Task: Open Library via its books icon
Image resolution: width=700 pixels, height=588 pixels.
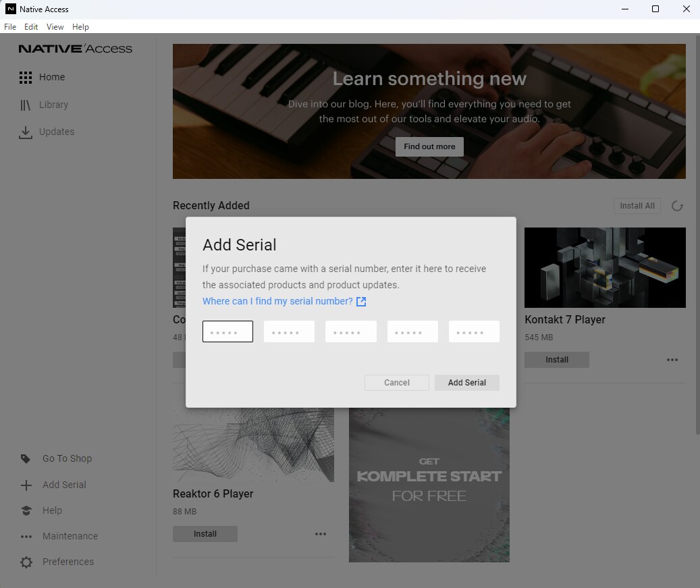Action: (26, 105)
